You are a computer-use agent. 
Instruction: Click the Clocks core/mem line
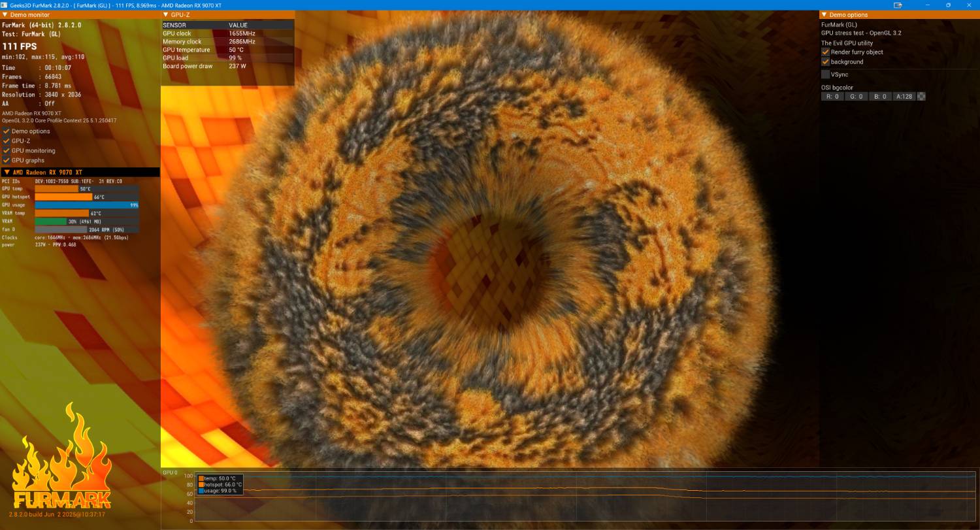point(65,237)
